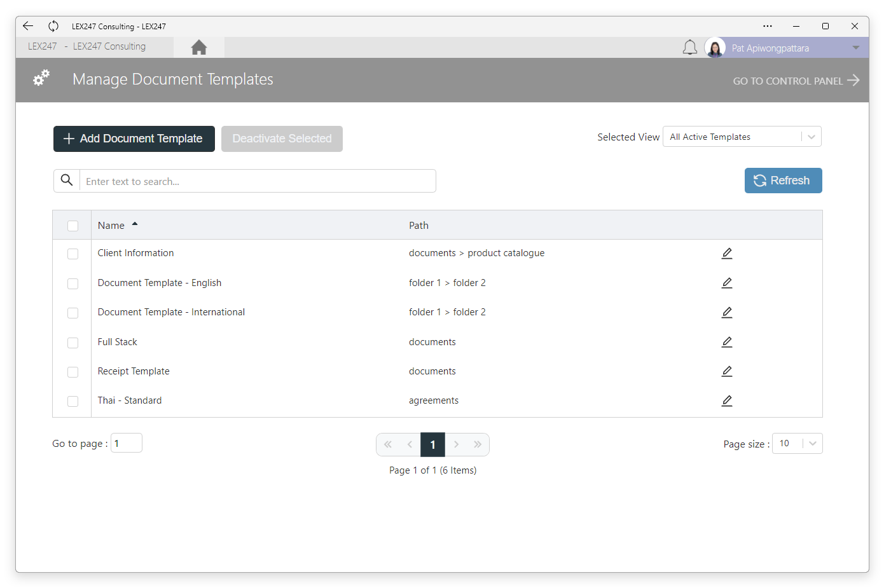The height and width of the screenshot is (588, 884).
Task: Open the Selected View dropdown
Action: click(x=742, y=137)
